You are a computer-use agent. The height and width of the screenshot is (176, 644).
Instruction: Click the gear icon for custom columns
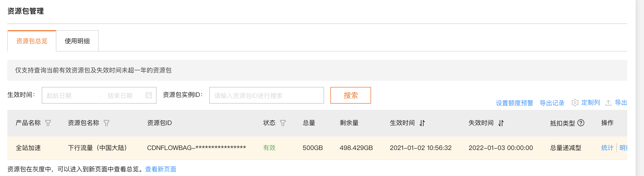pyautogui.click(x=575, y=103)
